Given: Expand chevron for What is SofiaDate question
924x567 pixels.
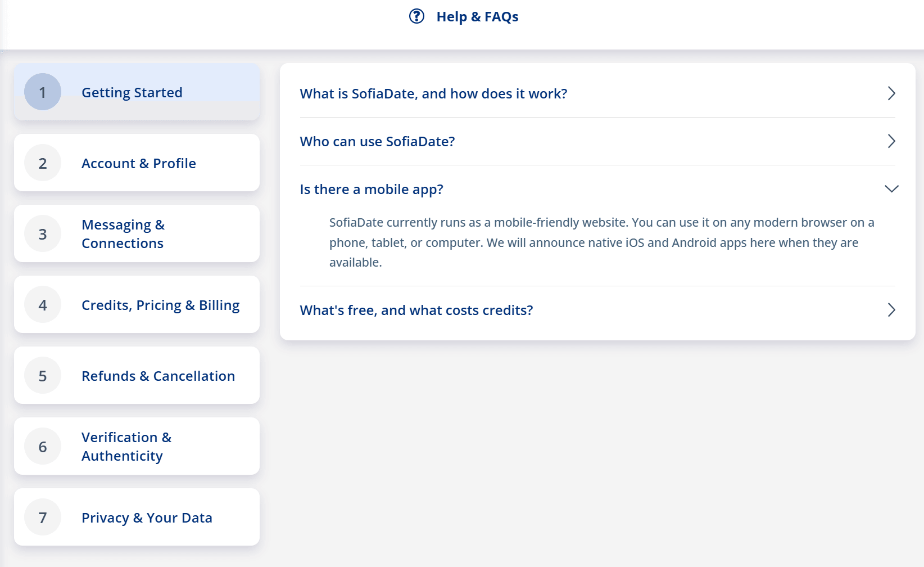Looking at the screenshot, I should pyautogui.click(x=891, y=93).
